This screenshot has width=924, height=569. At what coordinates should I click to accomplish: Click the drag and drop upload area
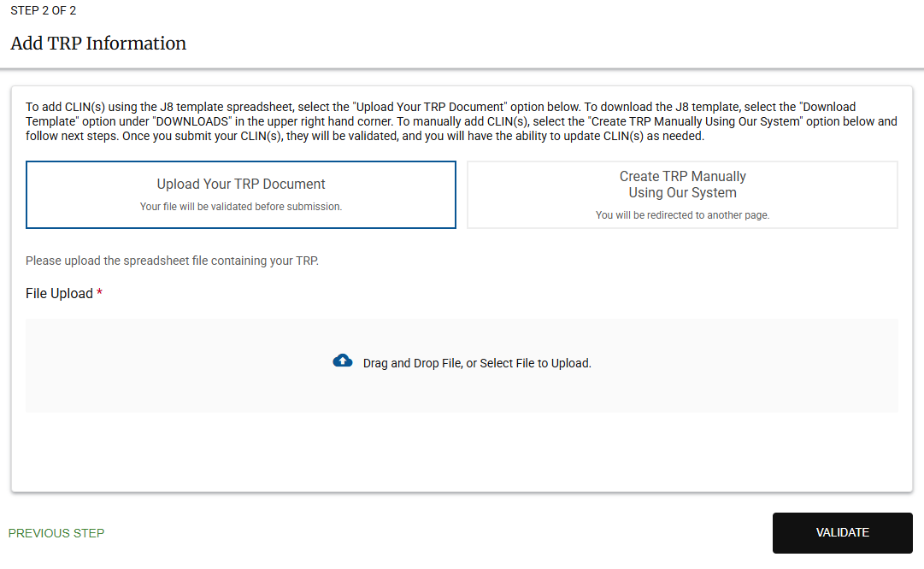tap(462, 366)
